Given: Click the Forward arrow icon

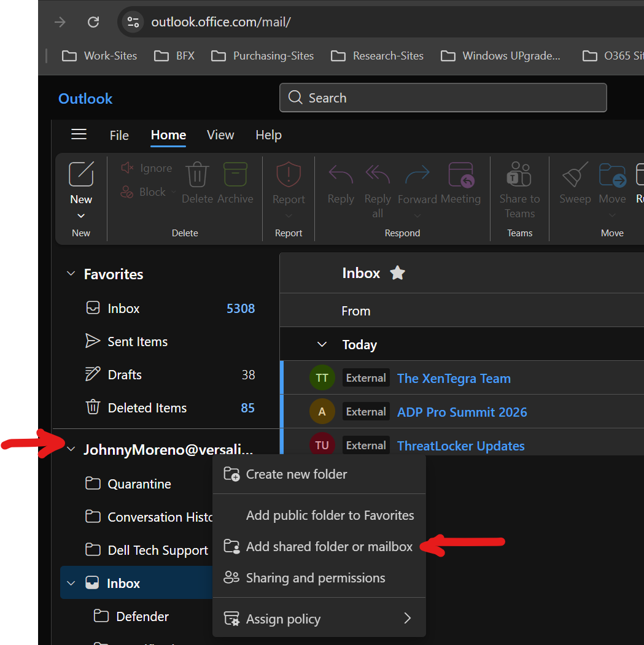Looking at the screenshot, I should [417, 174].
